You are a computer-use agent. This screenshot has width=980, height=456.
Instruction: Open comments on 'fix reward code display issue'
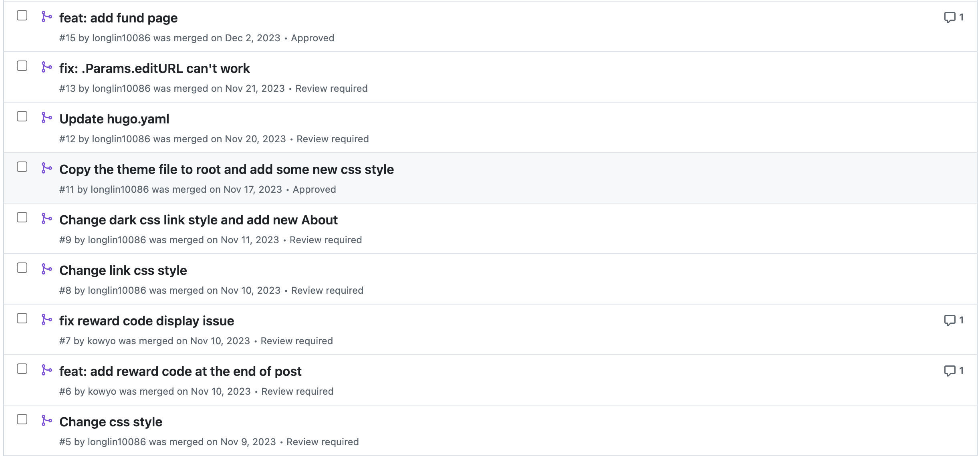tap(954, 320)
